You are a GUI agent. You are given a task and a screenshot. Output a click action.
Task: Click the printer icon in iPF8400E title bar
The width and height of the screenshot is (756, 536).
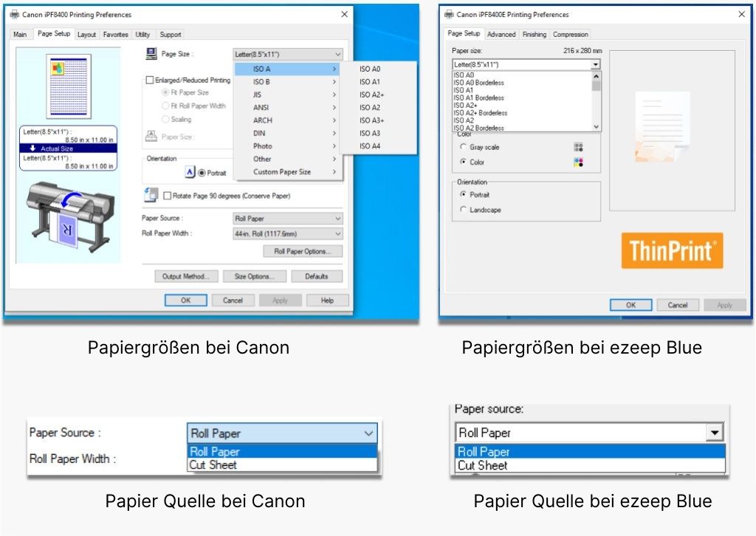pyautogui.click(x=449, y=14)
